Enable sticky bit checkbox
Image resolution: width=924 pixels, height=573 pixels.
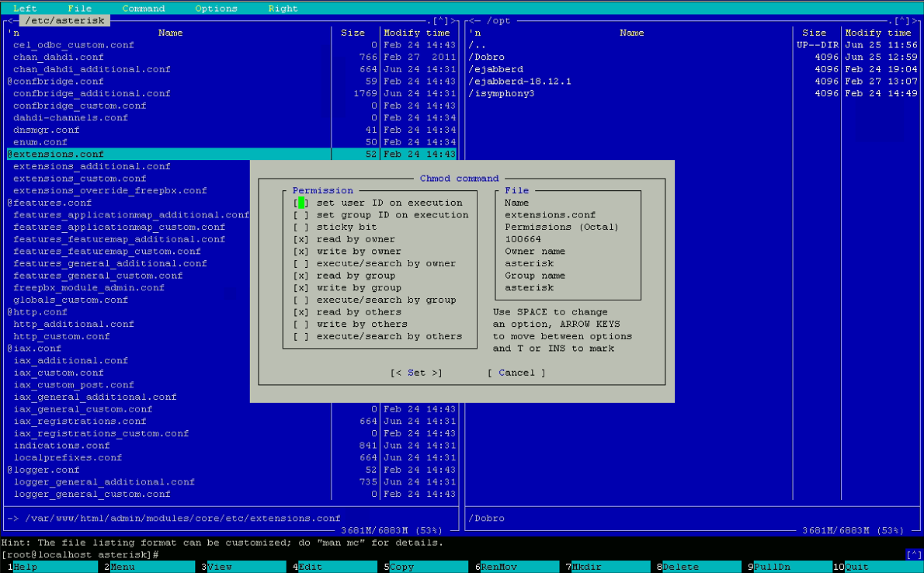pos(301,227)
